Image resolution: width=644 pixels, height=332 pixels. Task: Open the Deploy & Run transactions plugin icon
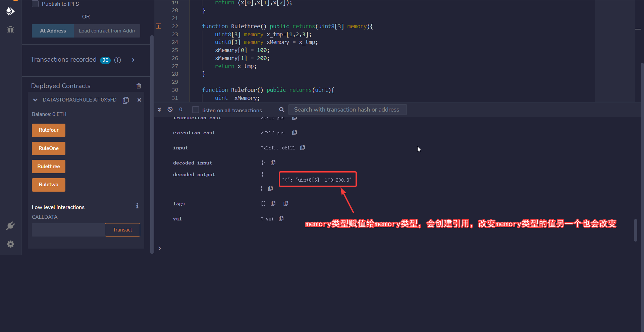[x=10, y=11]
